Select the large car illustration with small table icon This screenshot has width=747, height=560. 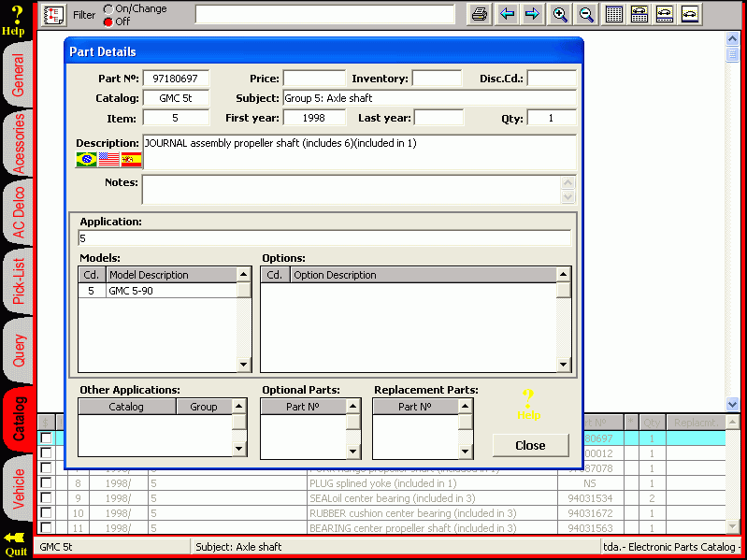[664, 14]
